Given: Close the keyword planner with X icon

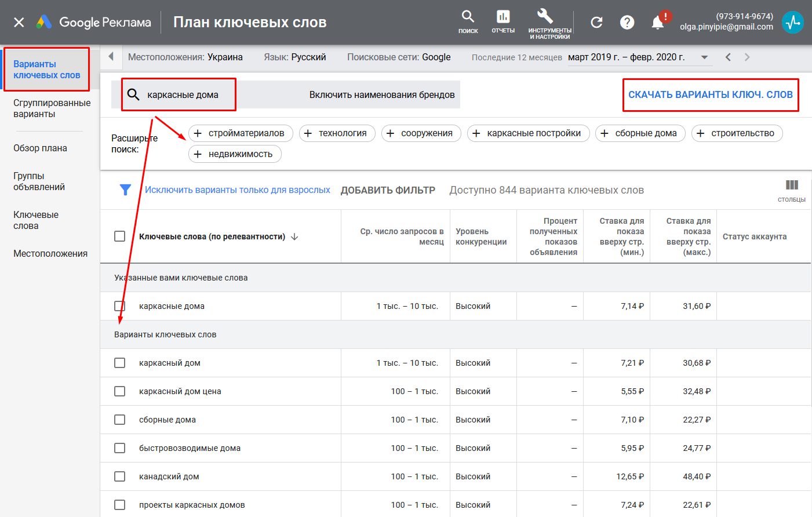Looking at the screenshot, I should [x=19, y=22].
